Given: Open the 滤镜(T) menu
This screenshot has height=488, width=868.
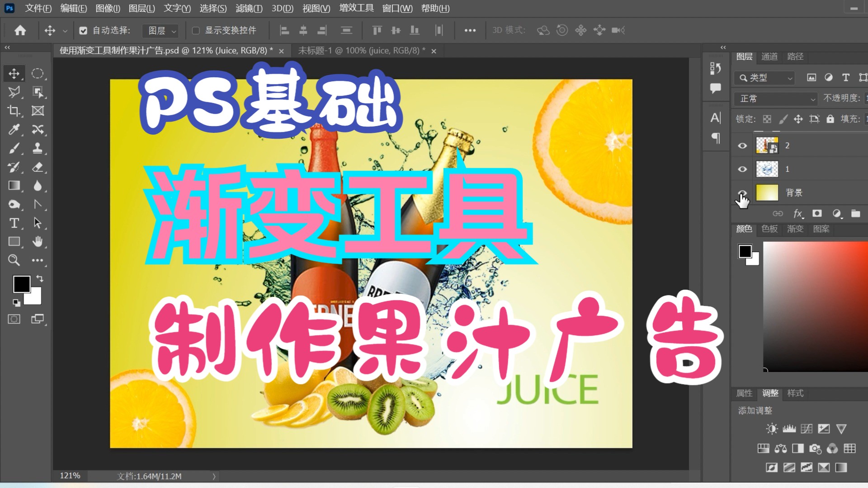Looking at the screenshot, I should tap(249, 8).
